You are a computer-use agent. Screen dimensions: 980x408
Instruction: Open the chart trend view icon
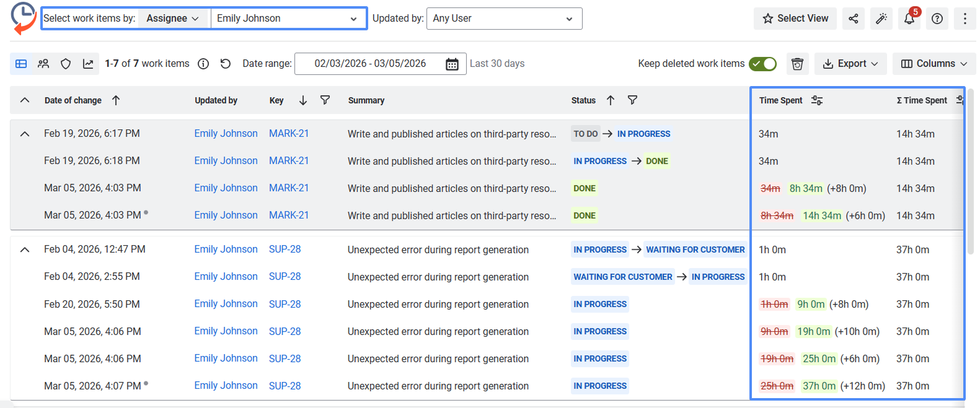point(88,64)
